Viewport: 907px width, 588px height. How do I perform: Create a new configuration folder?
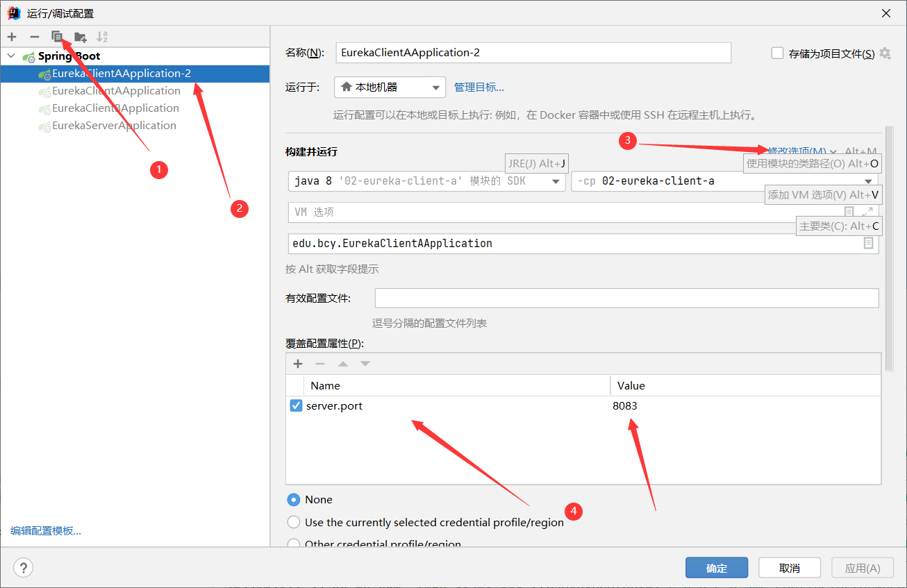click(81, 36)
